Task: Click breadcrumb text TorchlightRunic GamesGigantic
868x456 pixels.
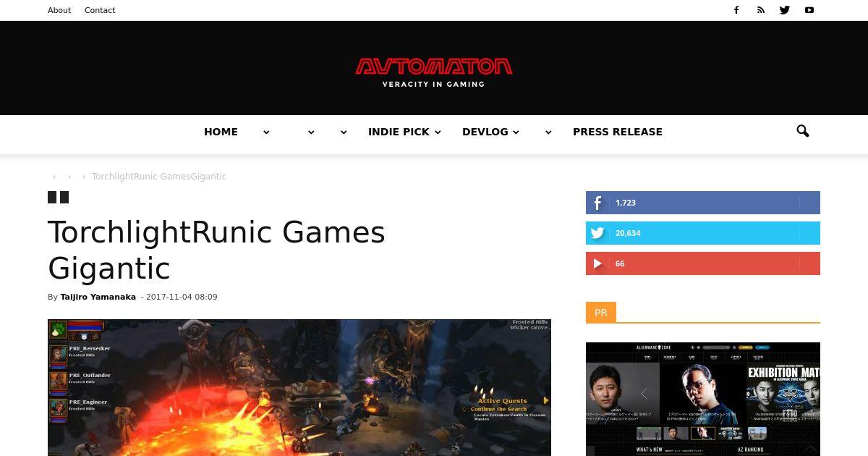Action: 159,177
